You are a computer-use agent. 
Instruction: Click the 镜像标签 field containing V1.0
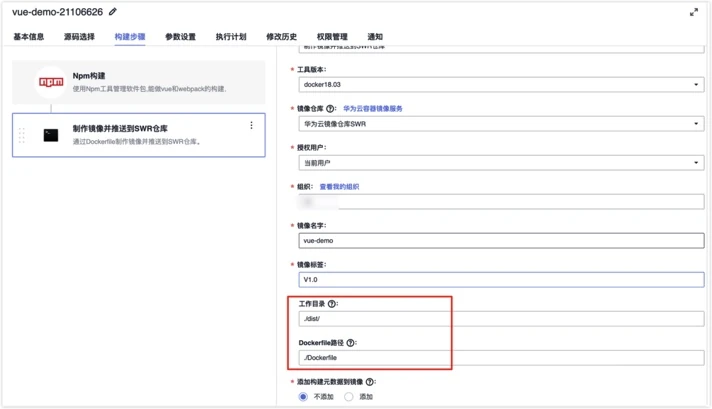click(501, 280)
